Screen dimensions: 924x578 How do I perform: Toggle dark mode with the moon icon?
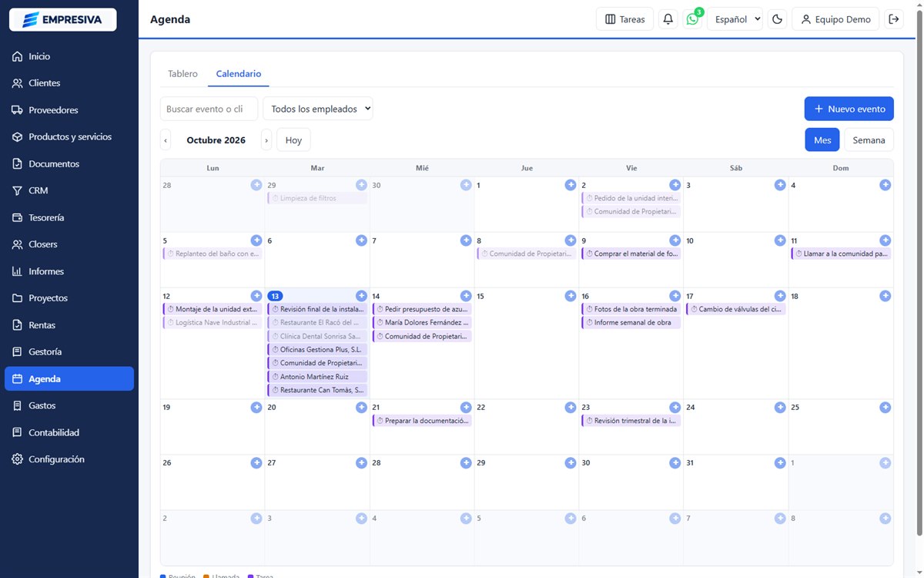coord(778,19)
